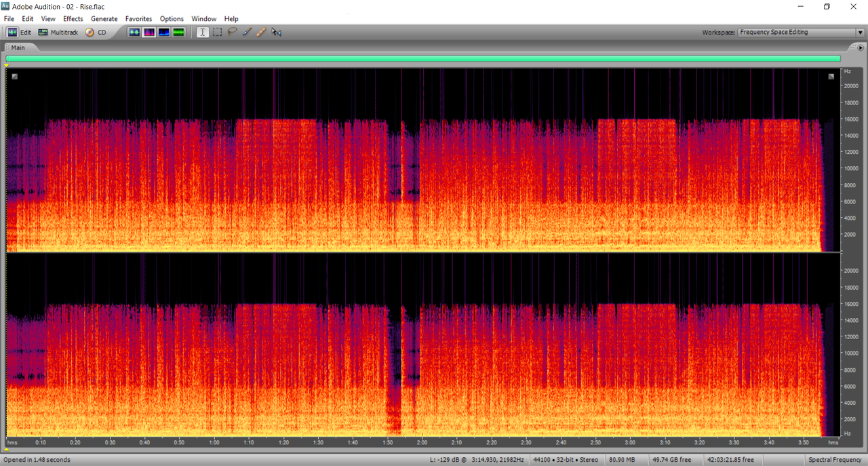Select the Spot Healing Brush tool
Viewport: 868px width, 466px height.
coord(261,32)
